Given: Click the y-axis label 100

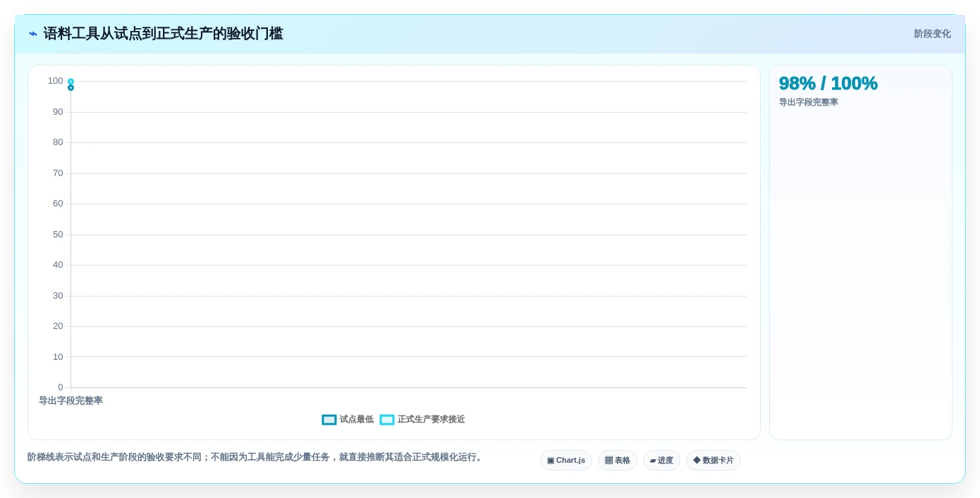Looking at the screenshot, I should tap(55, 81).
